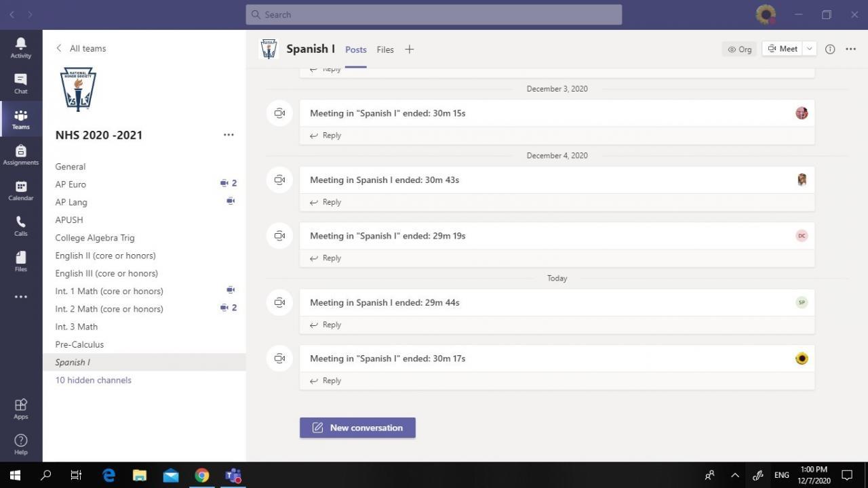
Task: Switch to the Files tab
Action: [385, 49]
